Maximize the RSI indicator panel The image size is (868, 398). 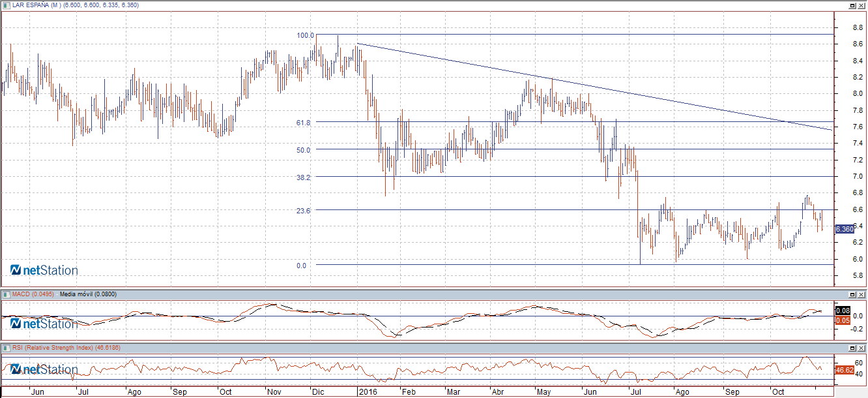pyautogui.click(x=851, y=348)
